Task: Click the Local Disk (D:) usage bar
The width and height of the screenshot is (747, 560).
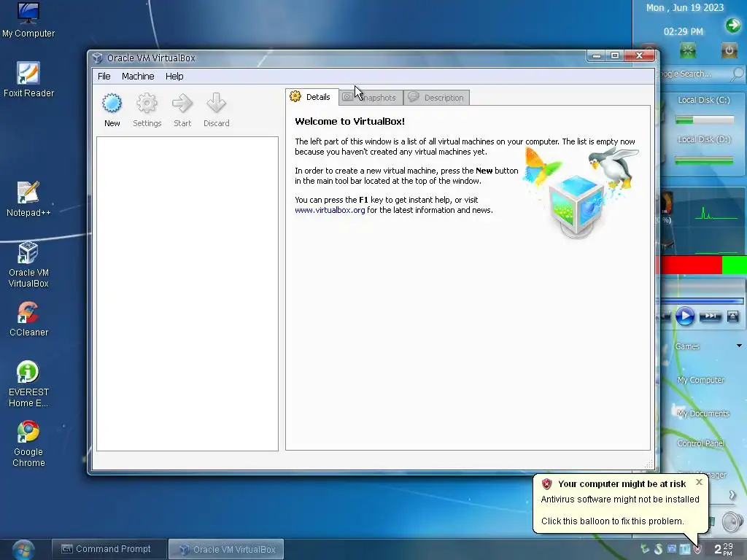Action: (x=704, y=160)
